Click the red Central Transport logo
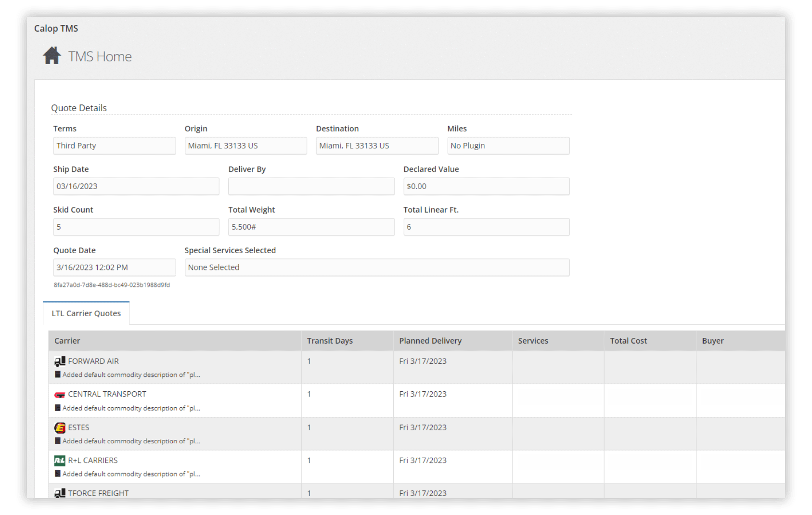Image resolution: width=812 pixels, height=515 pixels. pos(60,395)
